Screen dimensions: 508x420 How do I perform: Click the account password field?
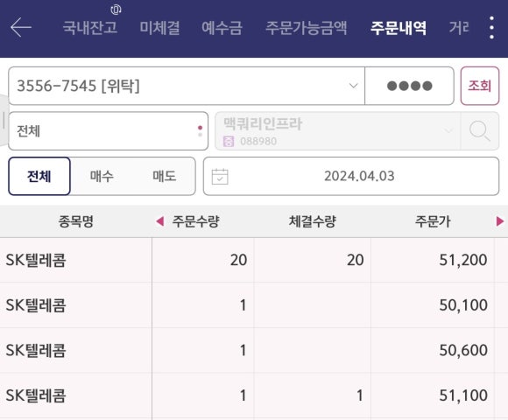409,86
